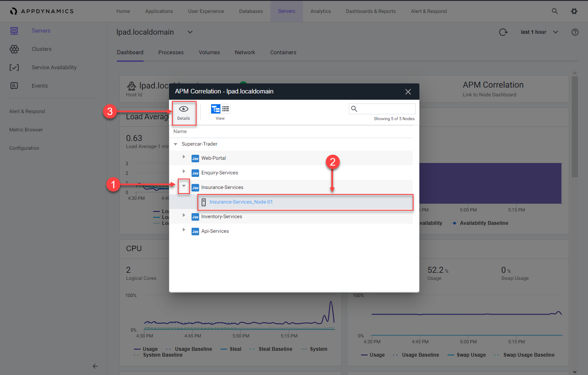Refresh the dashboard with the reload icon
This screenshot has height=375, width=588.
503,32
